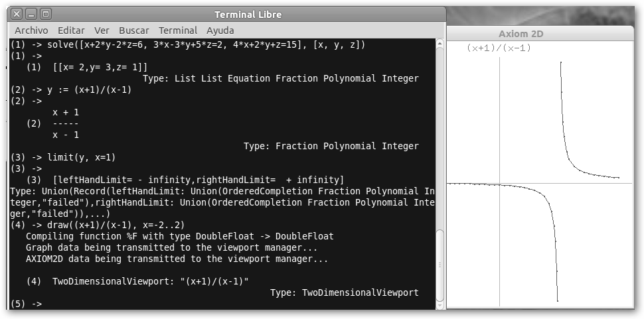Open the Archivo menu
The image size is (644, 319).
(x=31, y=31)
